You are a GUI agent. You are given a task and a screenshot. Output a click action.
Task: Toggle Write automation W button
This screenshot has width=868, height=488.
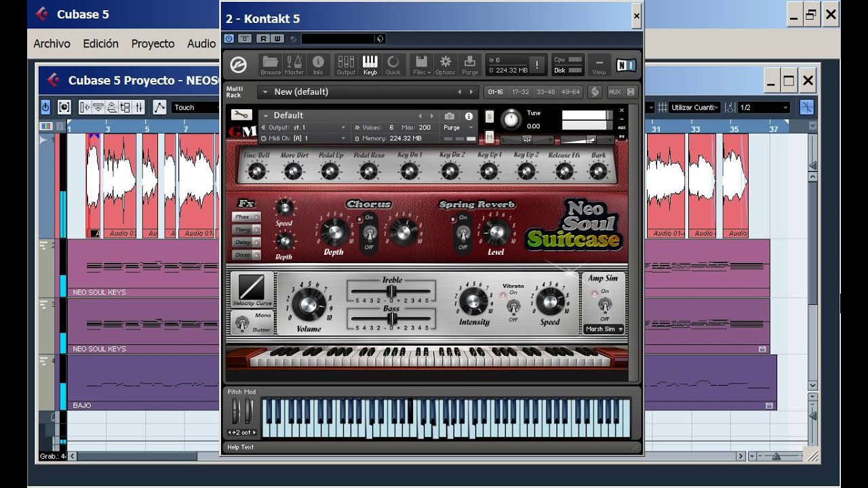(277, 39)
